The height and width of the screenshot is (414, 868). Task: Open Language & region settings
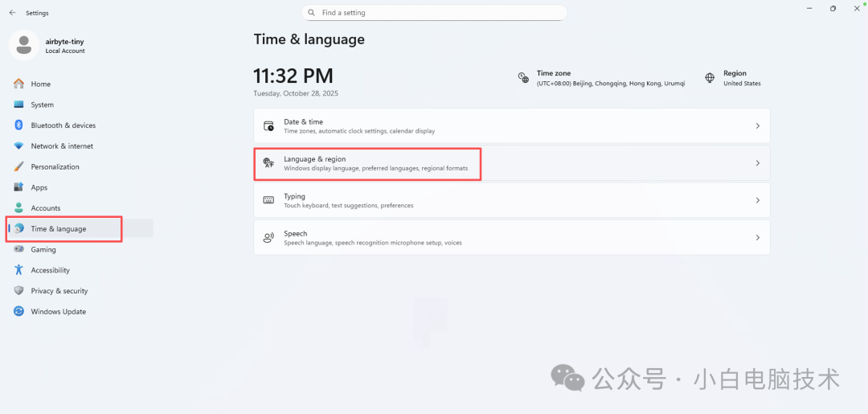(x=511, y=162)
